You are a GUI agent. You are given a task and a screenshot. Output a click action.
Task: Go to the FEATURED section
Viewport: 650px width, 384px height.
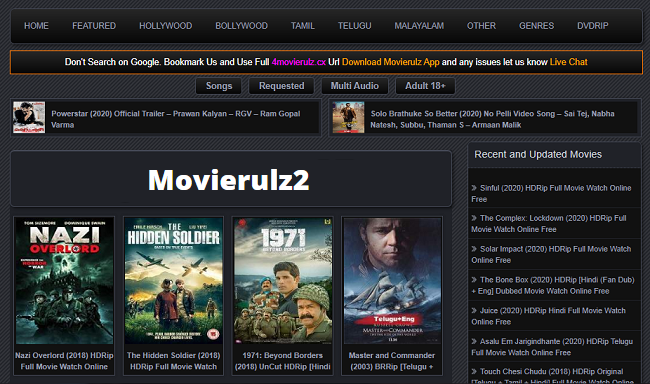[x=94, y=26]
